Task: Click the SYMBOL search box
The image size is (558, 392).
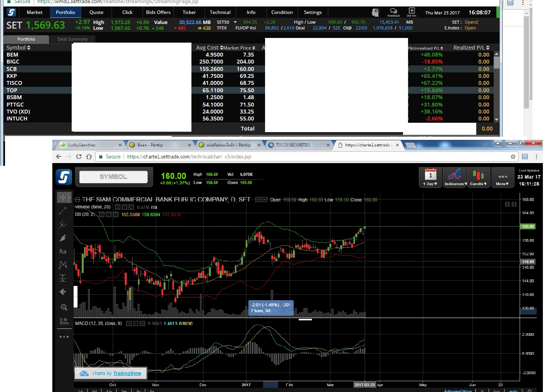Action: pyautogui.click(x=114, y=177)
